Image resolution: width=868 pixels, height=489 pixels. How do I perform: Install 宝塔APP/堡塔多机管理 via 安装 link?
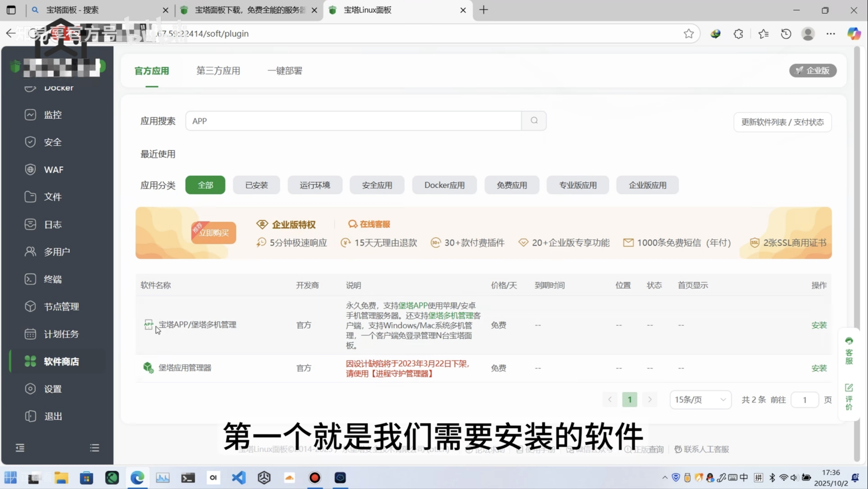[x=818, y=325]
